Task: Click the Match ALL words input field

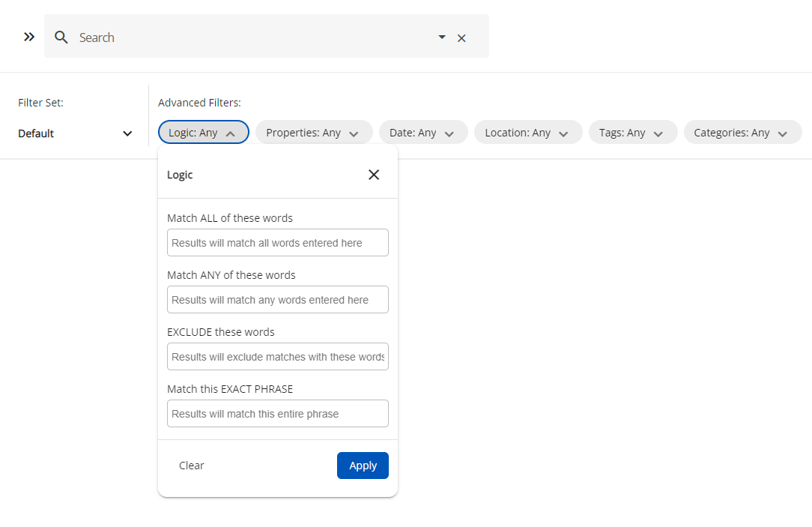Action: pyautogui.click(x=277, y=243)
